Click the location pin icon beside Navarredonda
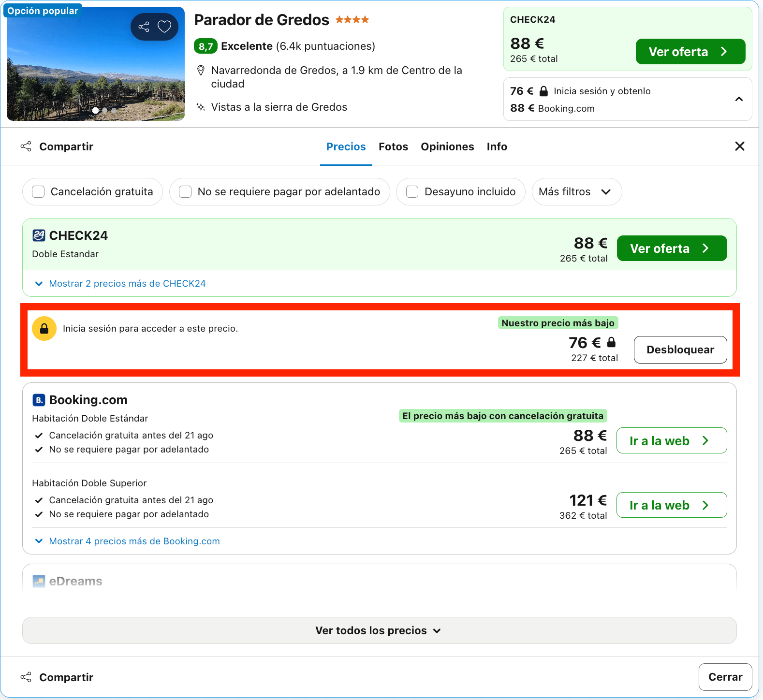The width and height of the screenshot is (763, 700). pyautogui.click(x=201, y=71)
